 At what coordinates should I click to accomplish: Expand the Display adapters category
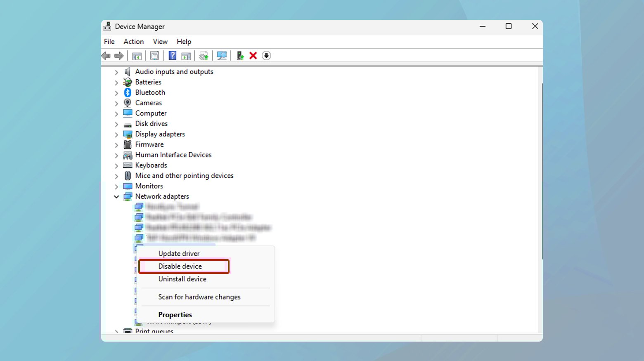[116, 134]
